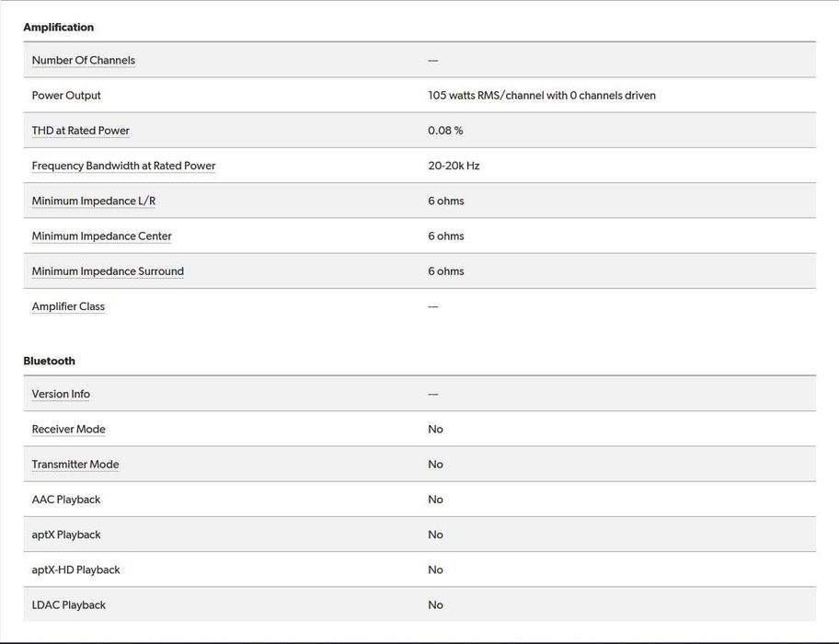Select the aptX Playback row label
The width and height of the screenshot is (839, 644).
(x=66, y=535)
